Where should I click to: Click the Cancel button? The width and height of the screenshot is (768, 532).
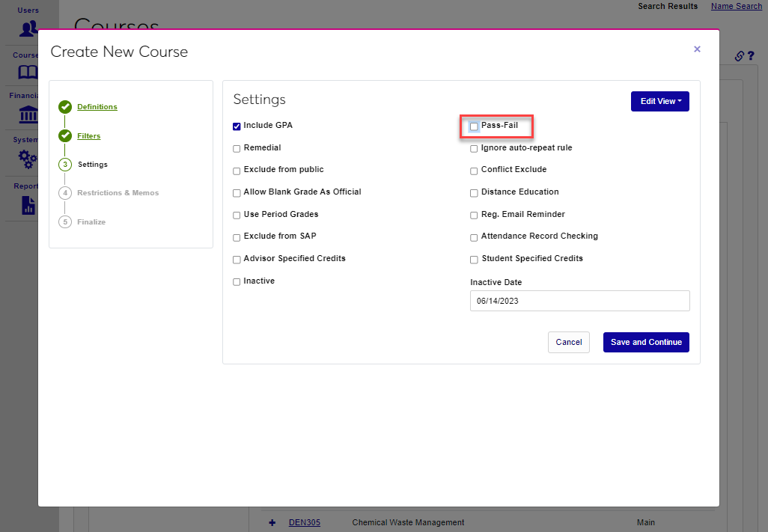click(569, 342)
